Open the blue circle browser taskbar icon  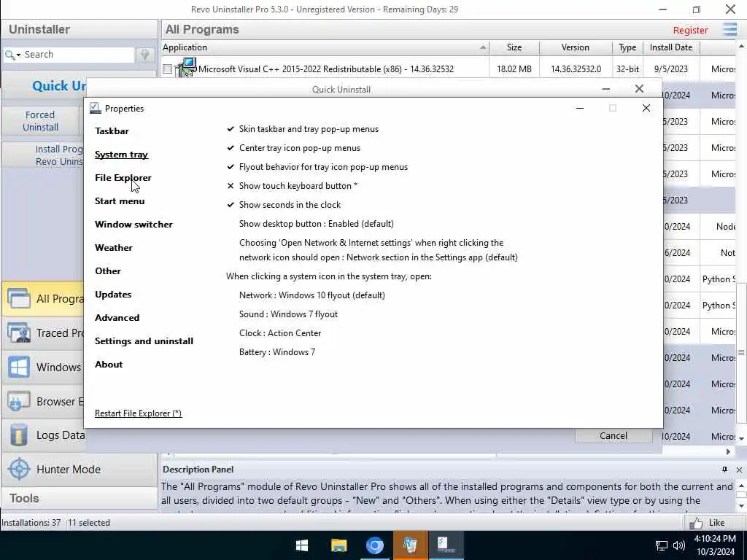pos(375,545)
